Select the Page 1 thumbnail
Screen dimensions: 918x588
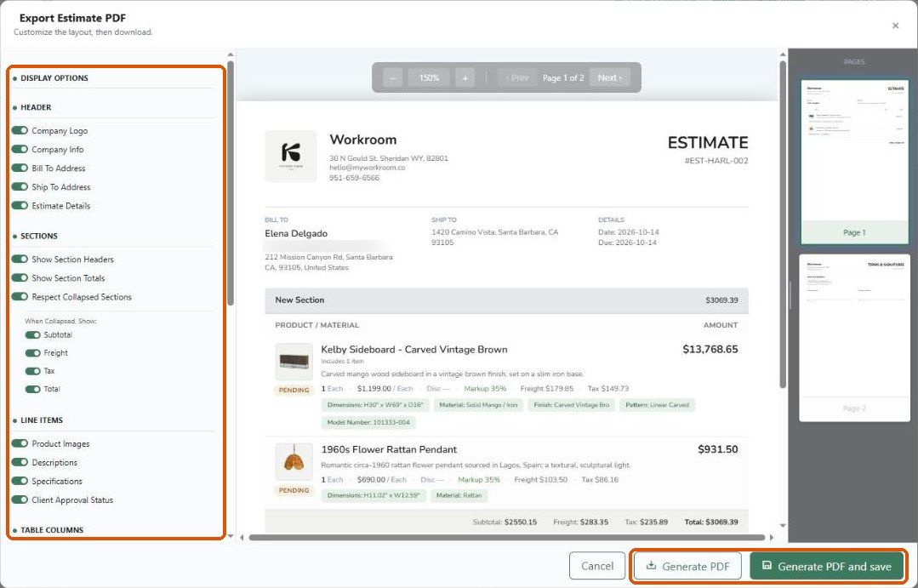(x=855, y=163)
